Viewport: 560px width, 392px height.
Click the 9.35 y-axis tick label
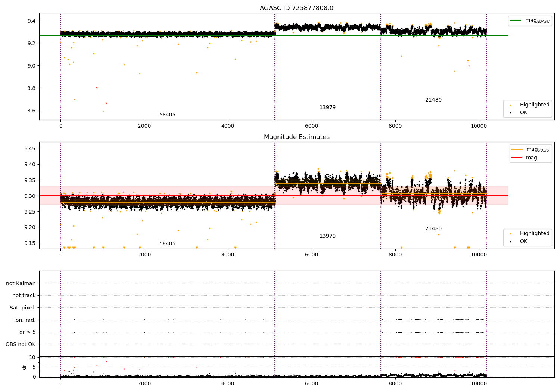[x=30, y=180]
